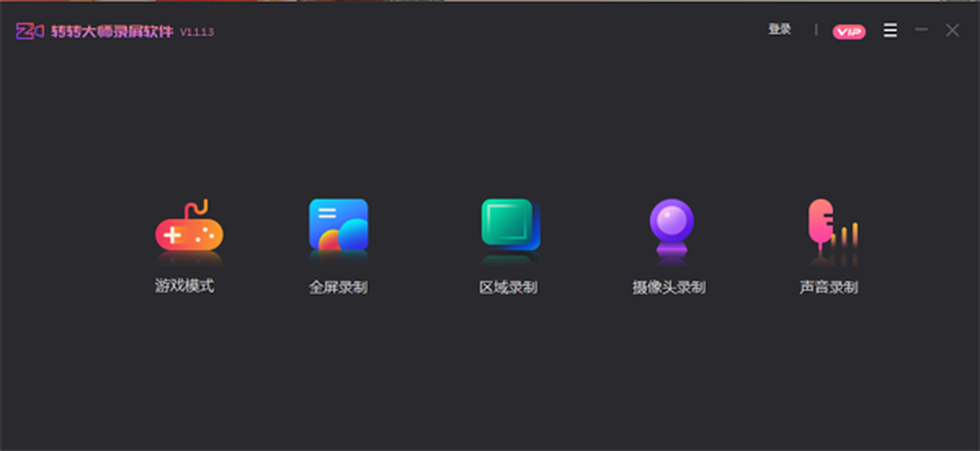Click the 登录 login link
980x451 pixels.
pos(779,29)
